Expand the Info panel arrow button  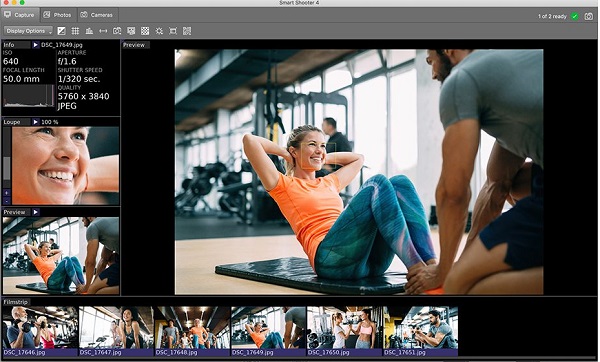click(x=36, y=45)
